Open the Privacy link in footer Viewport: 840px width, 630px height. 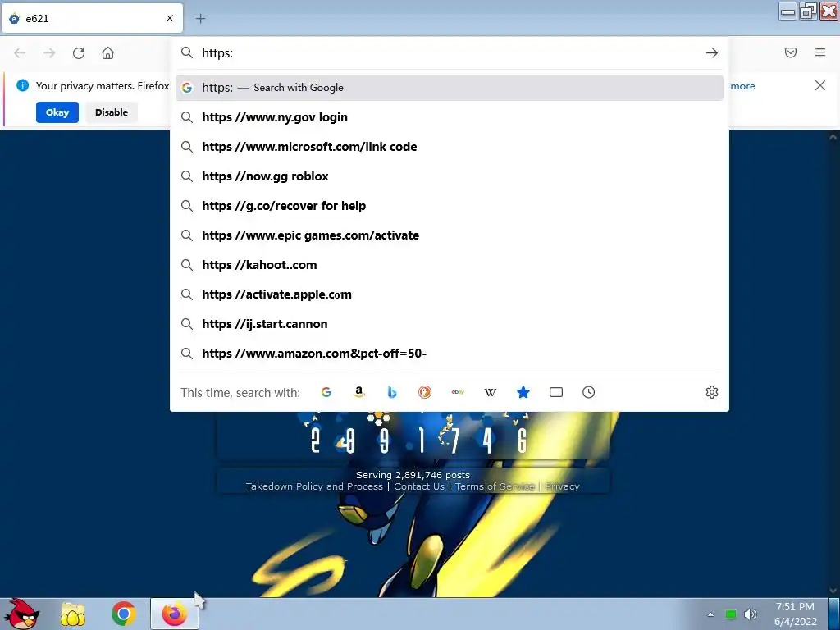562,486
